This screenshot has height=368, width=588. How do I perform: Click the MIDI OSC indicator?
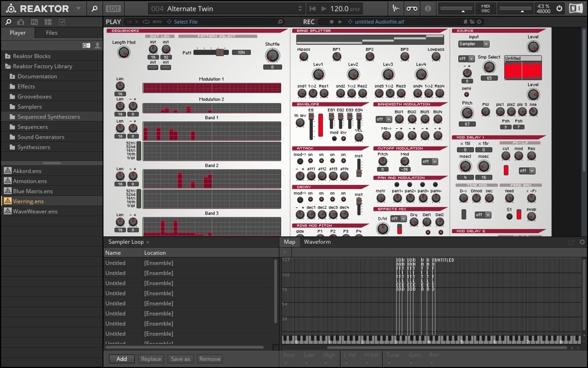coord(485,8)
